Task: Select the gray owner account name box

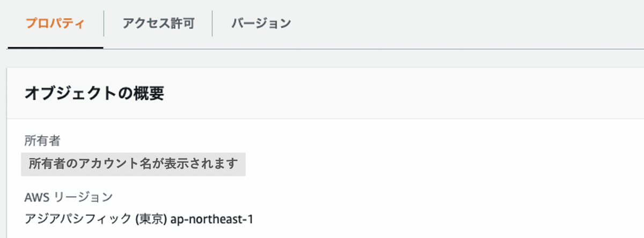Action: 133,165
